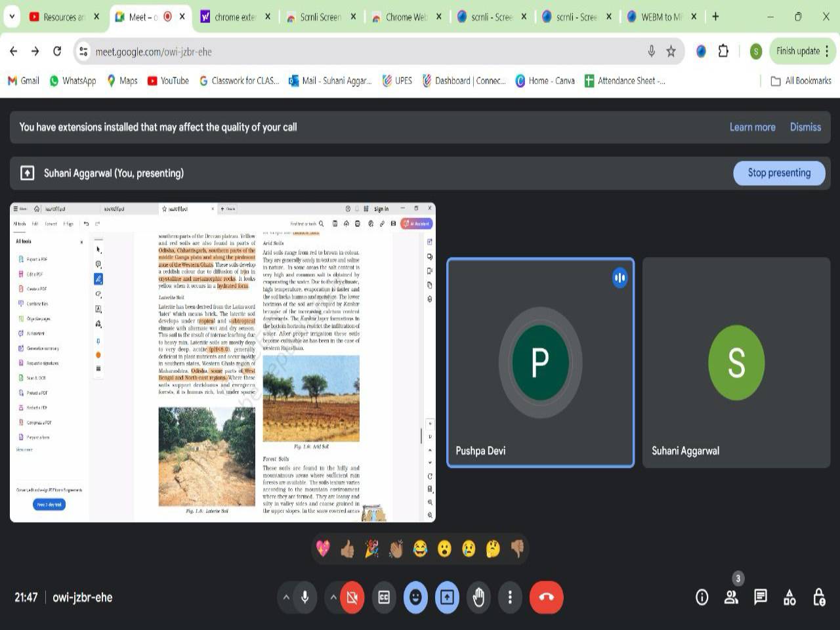Go back to the previous page

pos(14,51)
